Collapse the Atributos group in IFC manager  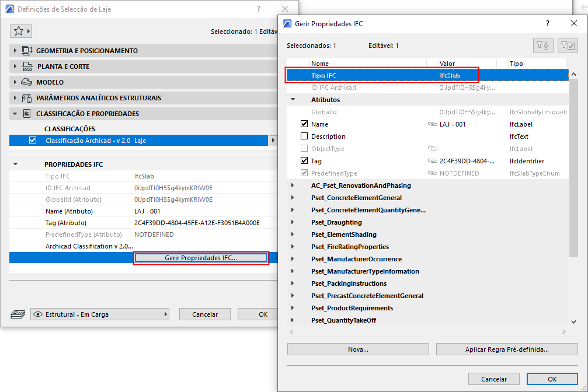(293, 99)
